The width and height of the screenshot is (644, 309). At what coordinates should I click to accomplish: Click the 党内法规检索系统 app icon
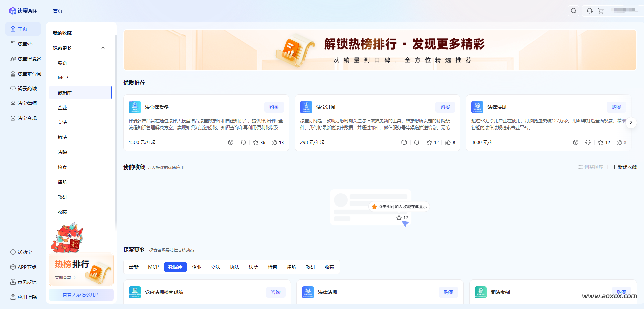click(135, 292)
